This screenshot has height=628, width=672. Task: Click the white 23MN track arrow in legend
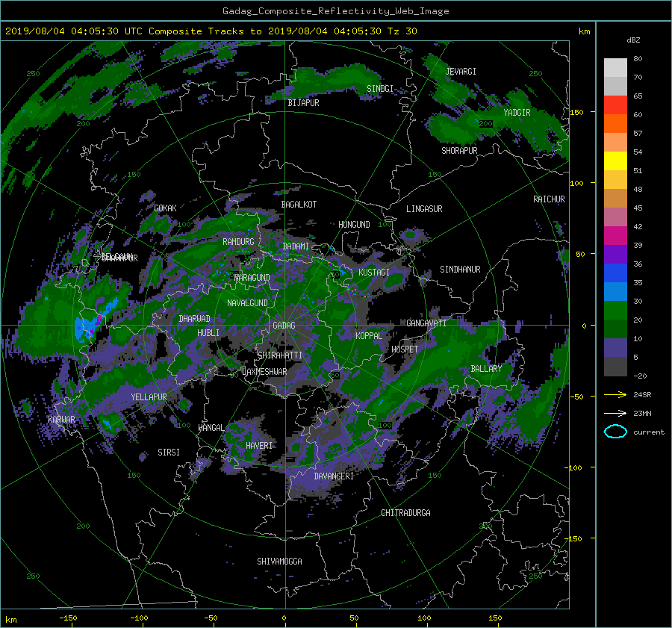click(x=615, y=413)
